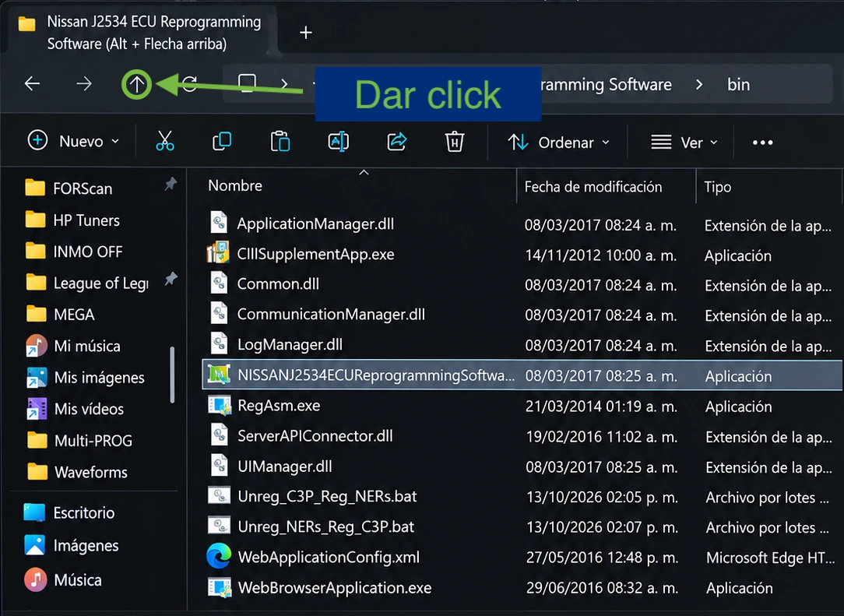Expand the Ver view options dropdown
The height and width of the screenshot is (616, 844).
coord(684,143)
